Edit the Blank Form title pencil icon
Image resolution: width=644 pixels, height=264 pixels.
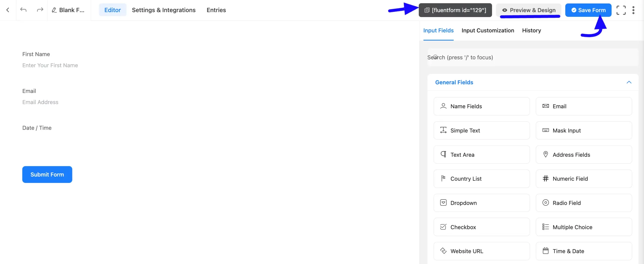(x=54, y=10)
